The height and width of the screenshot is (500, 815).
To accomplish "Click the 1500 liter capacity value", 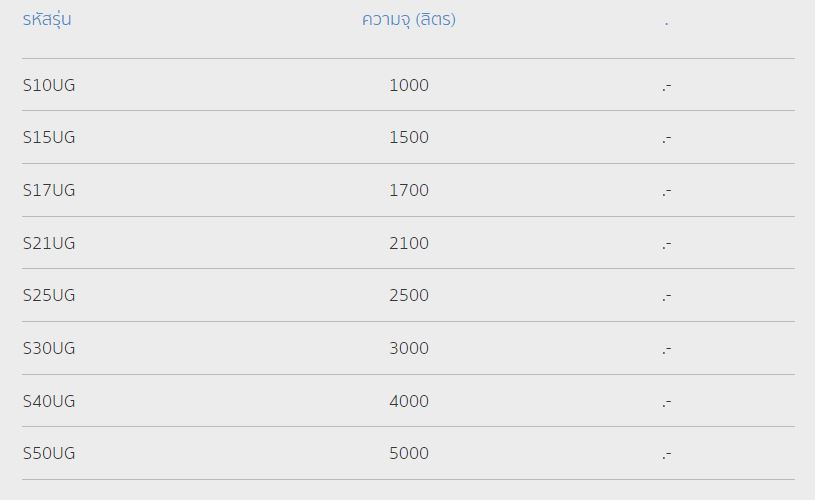I will click(409, 138).
